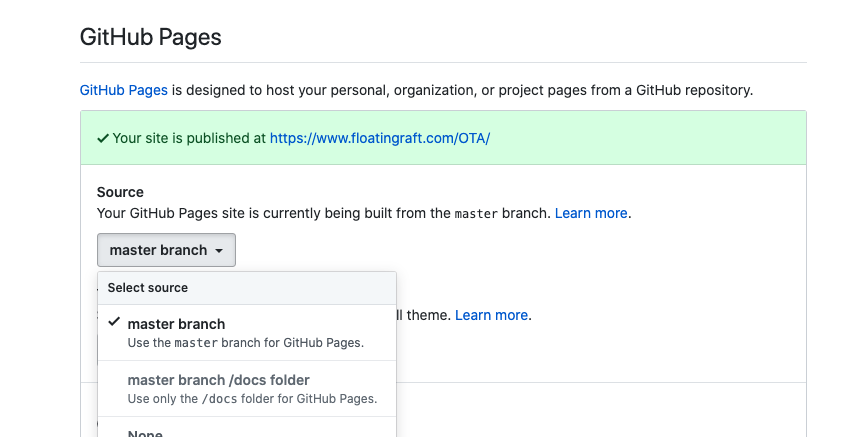The width and height of the screenshot is (850, 437).
Task: Click Learn more link after theme text
Action: pos(491,315)
